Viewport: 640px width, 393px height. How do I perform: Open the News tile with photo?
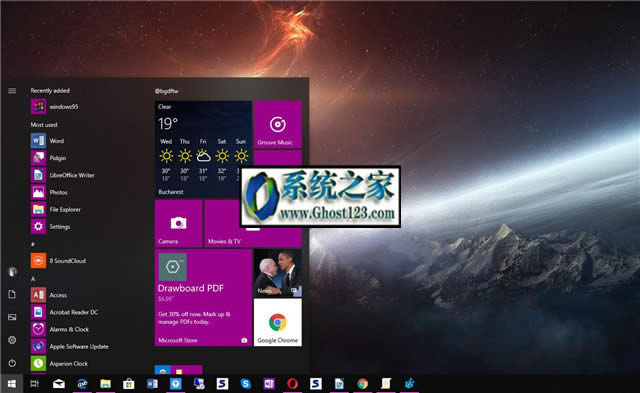click(x=278, y=273)
